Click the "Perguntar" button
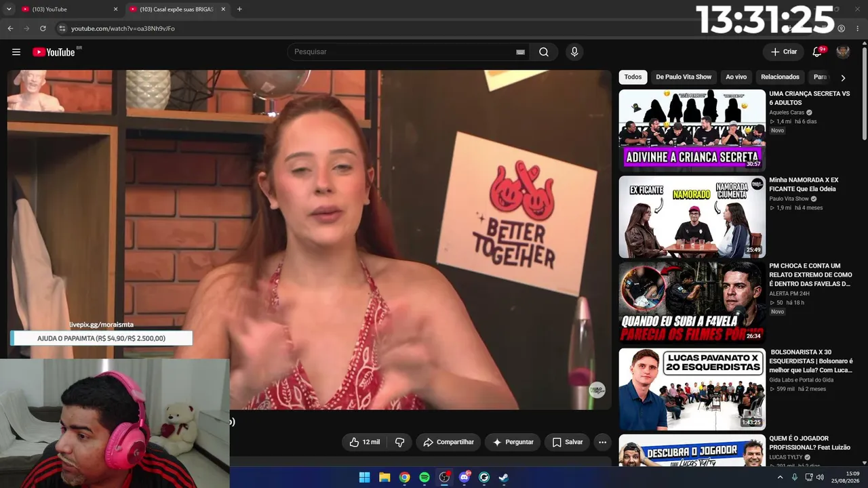This screenshot has height=488, width=868. click(513, 442)
